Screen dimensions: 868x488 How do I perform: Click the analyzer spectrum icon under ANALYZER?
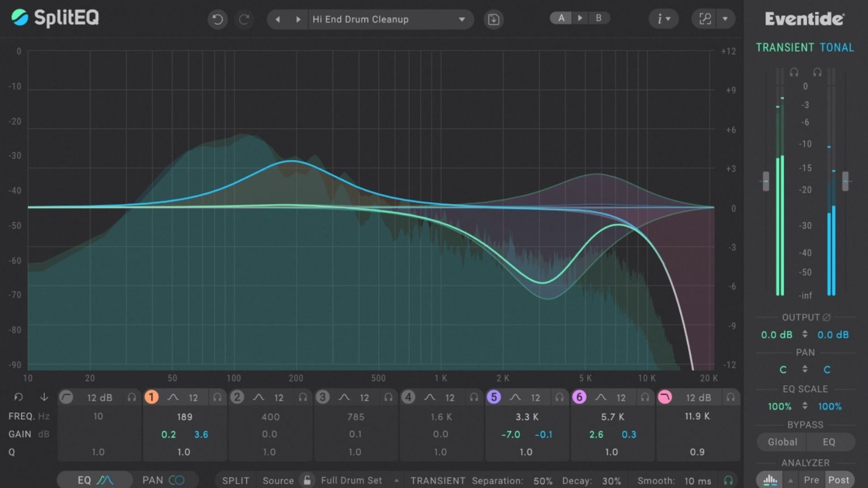(x=769, y=480)
